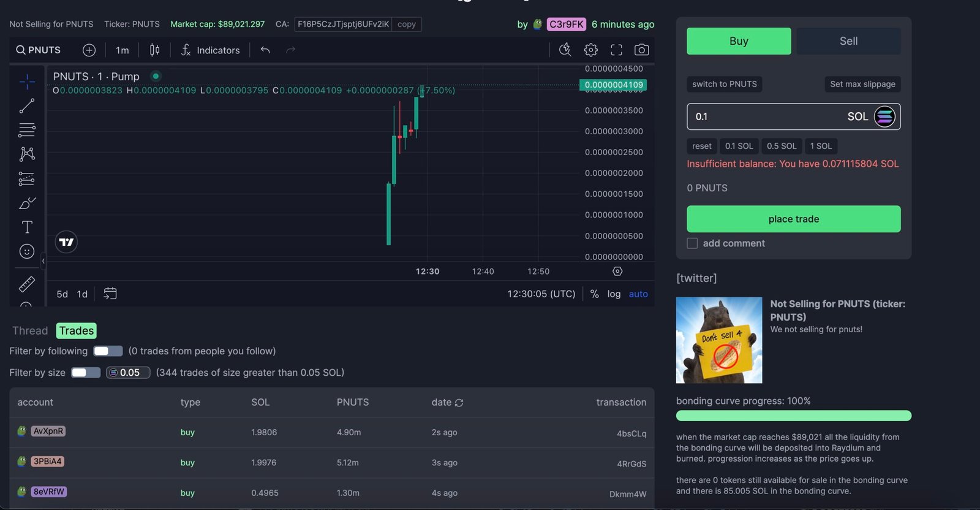The height and width of the screenshot is (510, 980).
Task: Open the Indicators menu
Action: pyautogui.click(x=210, y=50)
